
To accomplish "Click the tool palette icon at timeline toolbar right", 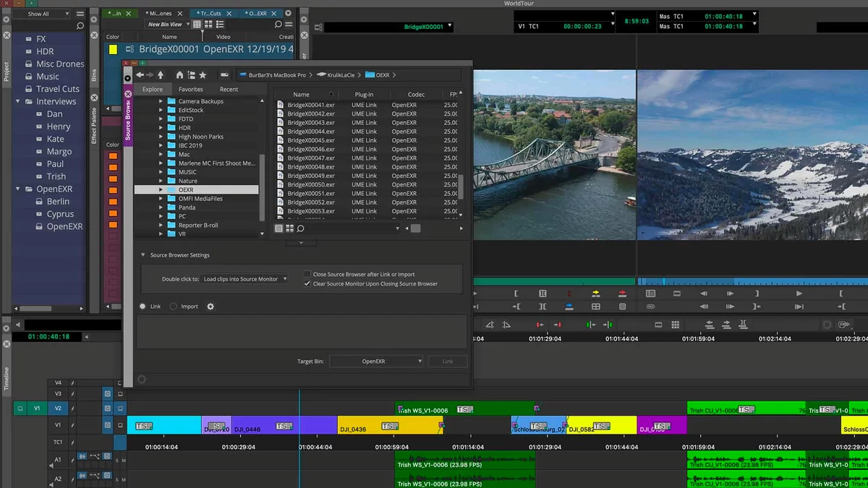I will tap(844, 325).
